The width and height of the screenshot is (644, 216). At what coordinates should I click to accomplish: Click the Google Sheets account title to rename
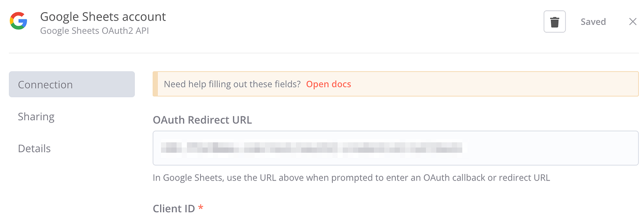tap(103, 17)
